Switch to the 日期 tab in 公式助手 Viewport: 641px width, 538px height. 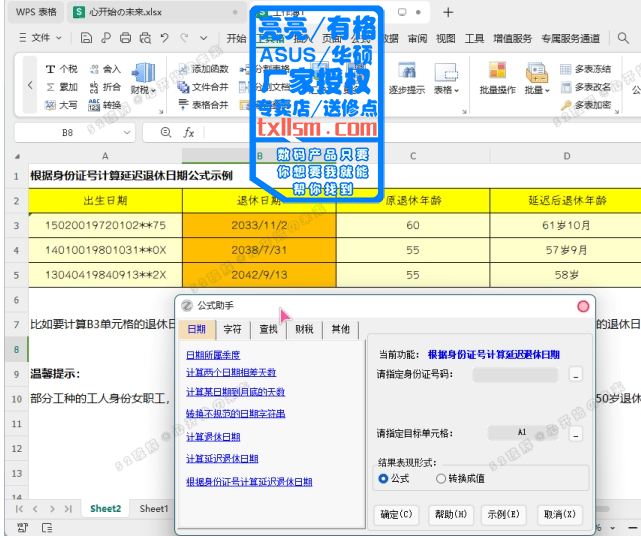197,330
